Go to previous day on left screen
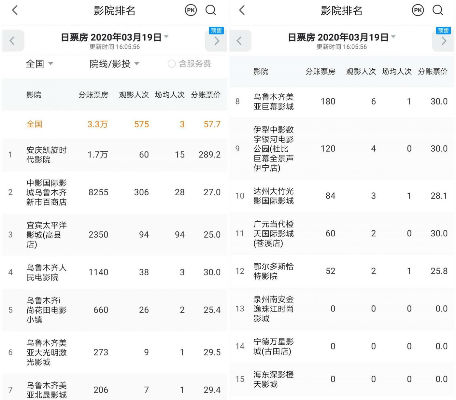 (x=13, y=41)
